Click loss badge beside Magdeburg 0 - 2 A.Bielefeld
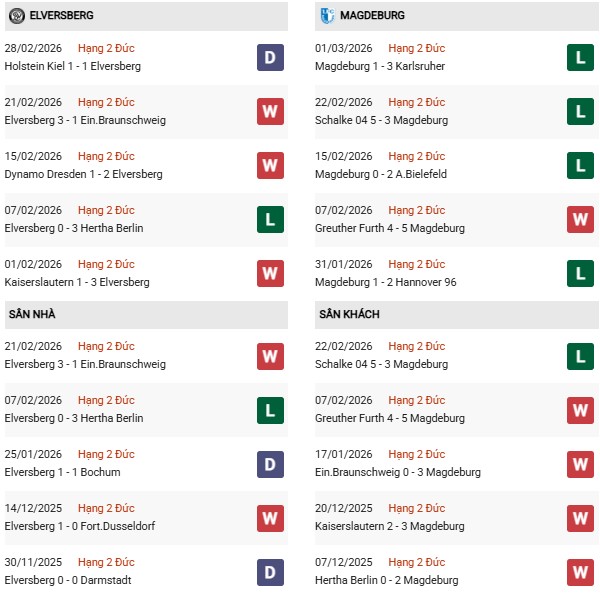600x595 pixels. coord(580,166)
